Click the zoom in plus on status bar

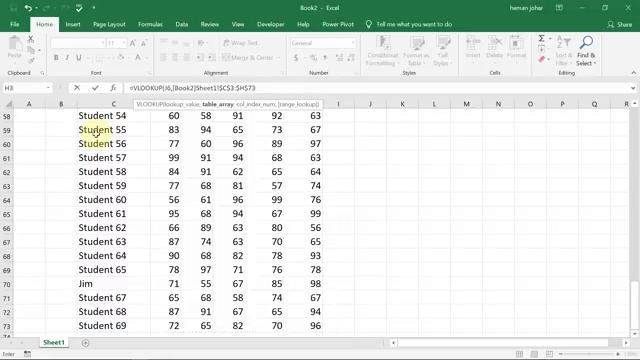click(x=618, y=354)
